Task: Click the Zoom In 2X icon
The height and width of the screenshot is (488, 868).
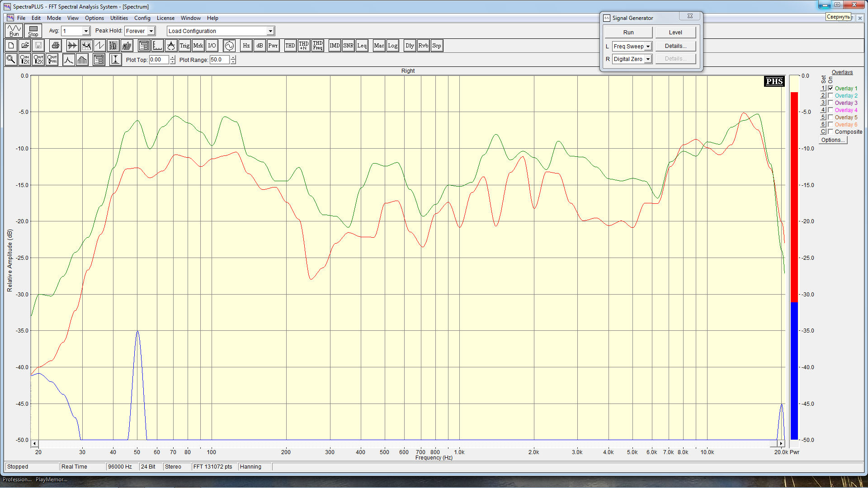Action: pos(25,60)
